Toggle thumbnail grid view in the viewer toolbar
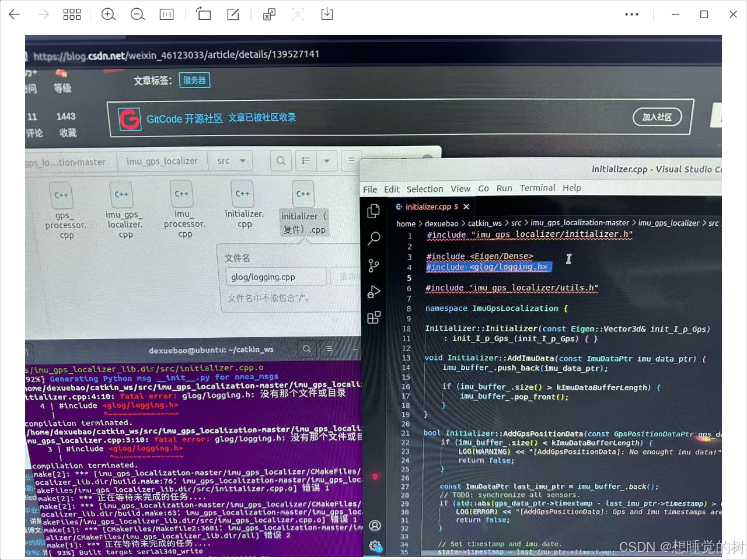The image size is (747, 560). (x=72, y=14)
